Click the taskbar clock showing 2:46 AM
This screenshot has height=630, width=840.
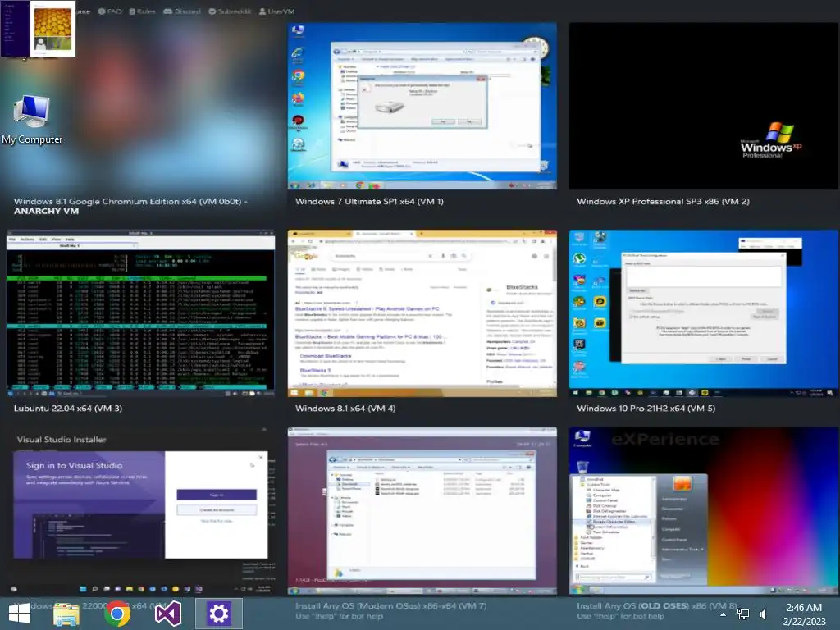804,614
